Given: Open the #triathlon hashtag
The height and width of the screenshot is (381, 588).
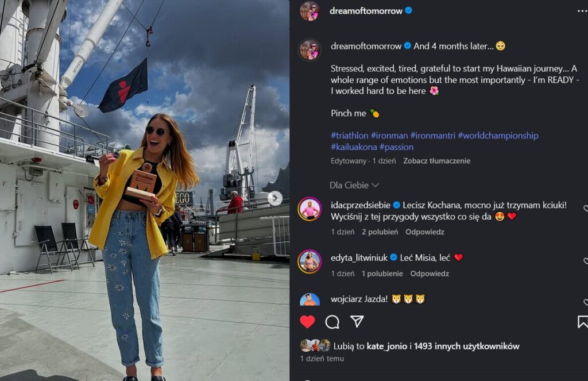Looking at the screenshot, I should coord(350,136).
